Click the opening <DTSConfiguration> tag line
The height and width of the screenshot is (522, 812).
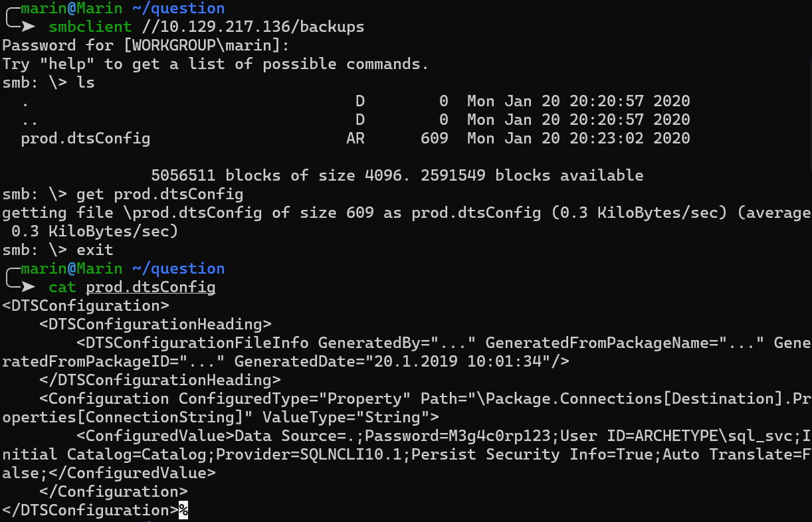[86, 306]
